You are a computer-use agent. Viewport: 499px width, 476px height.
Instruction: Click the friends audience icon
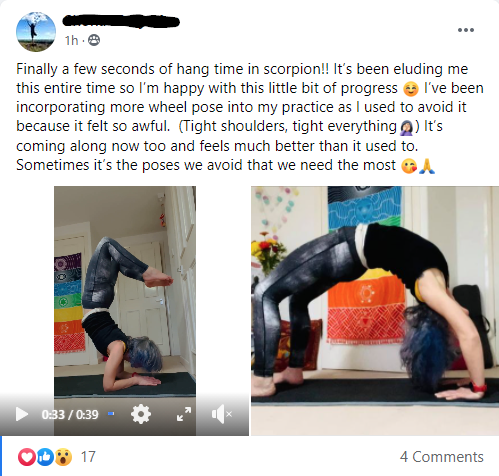pos(94,40)
